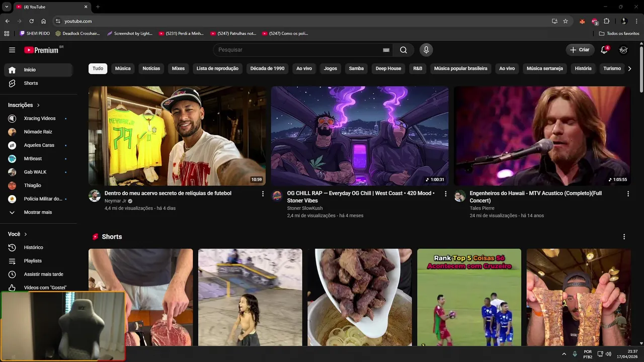Open options menu for Engenheiros do Hawaii video
The height and width of the screenshot is (362, 644).
pos(628,194)
